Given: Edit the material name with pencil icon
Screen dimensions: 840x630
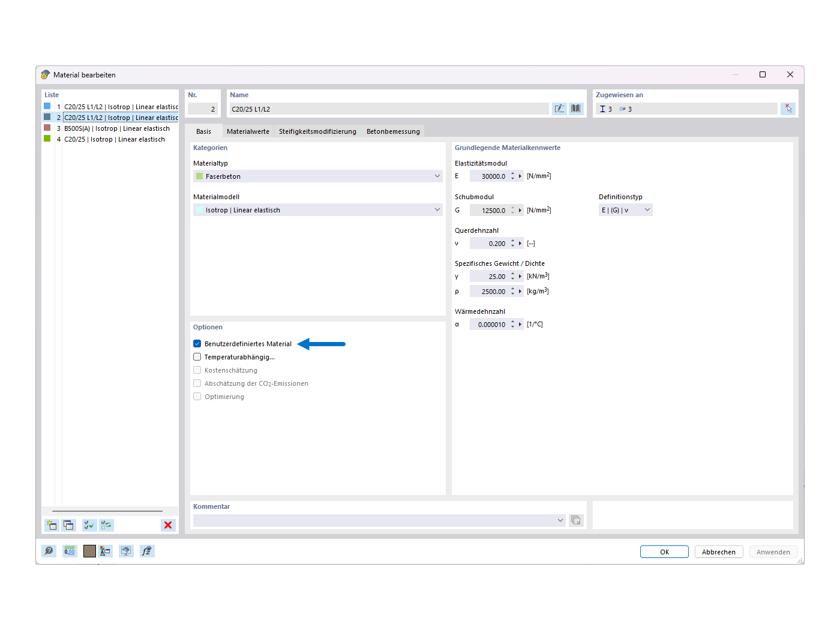Looking at the screenshot, I should coord(559,109).
